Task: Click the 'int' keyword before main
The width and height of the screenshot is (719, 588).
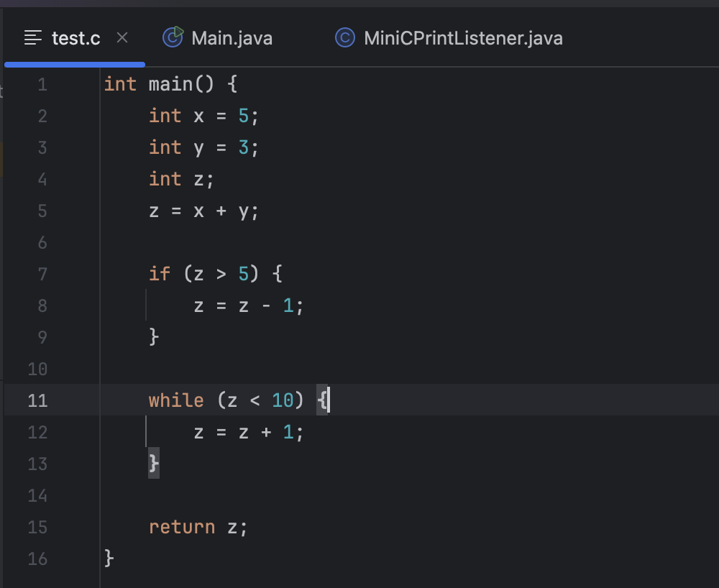Action: (x=119, y=84)
